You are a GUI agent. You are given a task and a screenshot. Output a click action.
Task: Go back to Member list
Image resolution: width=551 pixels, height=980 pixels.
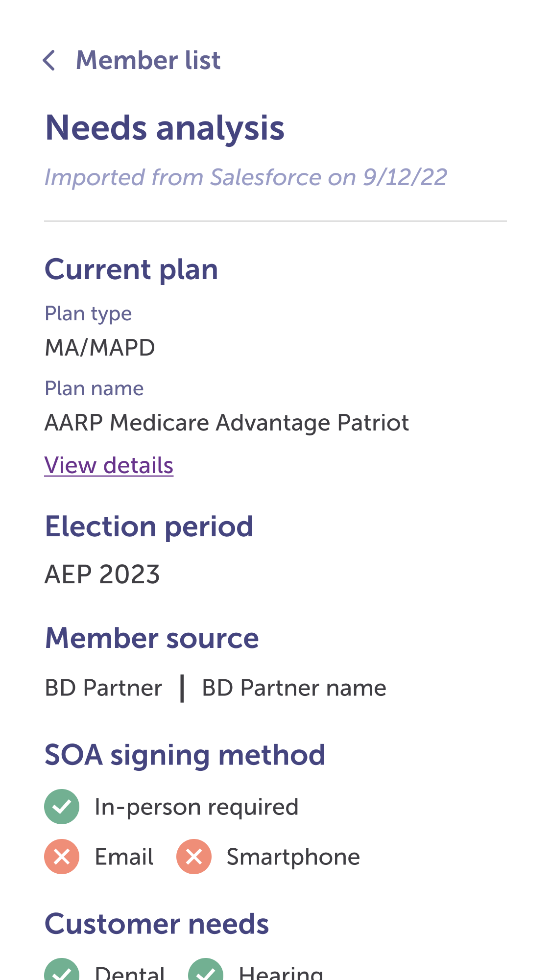pyautogui.click(x=148, y=61)
